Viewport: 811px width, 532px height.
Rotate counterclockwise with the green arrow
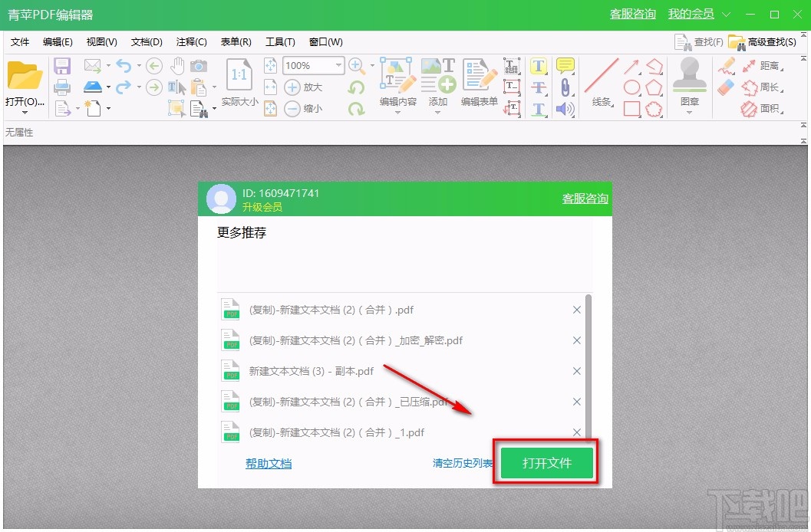(356, 87)
